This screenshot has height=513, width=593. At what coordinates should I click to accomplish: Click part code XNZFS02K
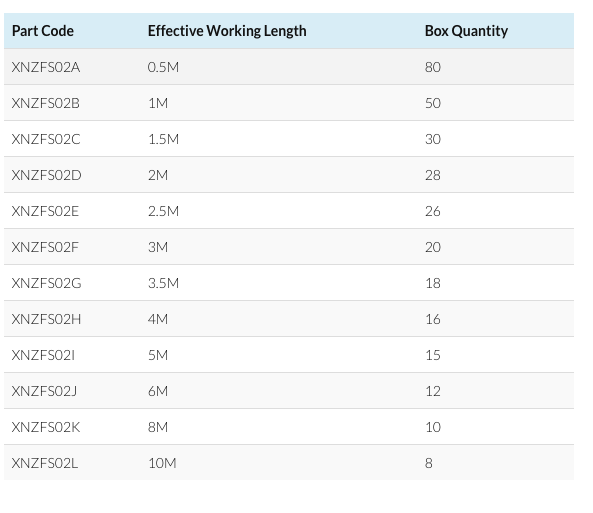click(x=46, y=427)
